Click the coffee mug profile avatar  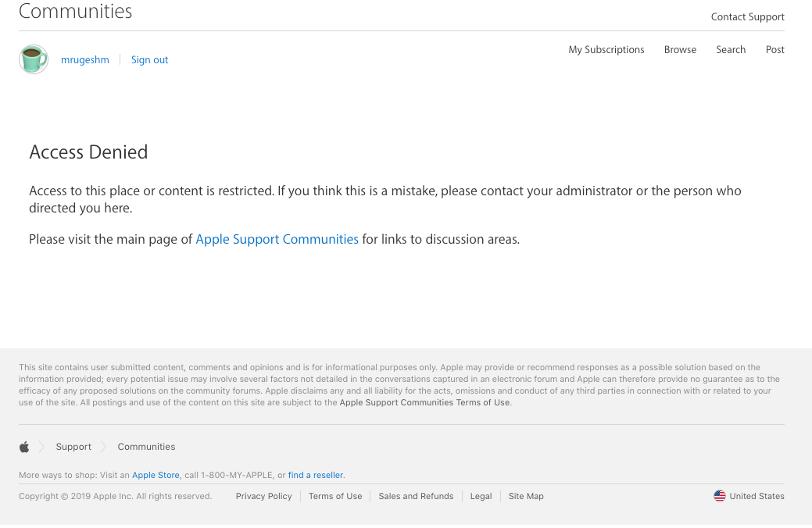click(34, 59)
